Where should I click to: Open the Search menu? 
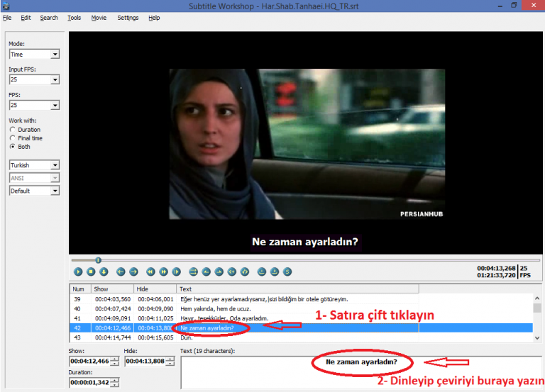click(49, 18)
